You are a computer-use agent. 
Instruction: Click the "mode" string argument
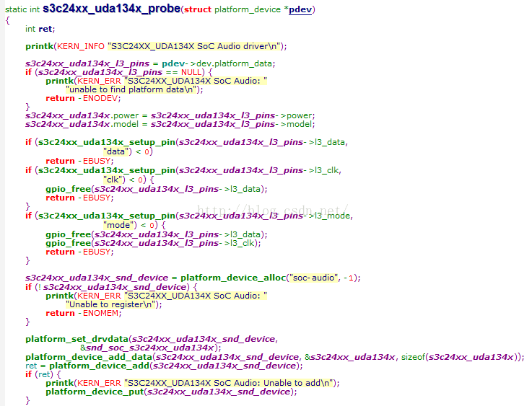[x=119, y=225]
